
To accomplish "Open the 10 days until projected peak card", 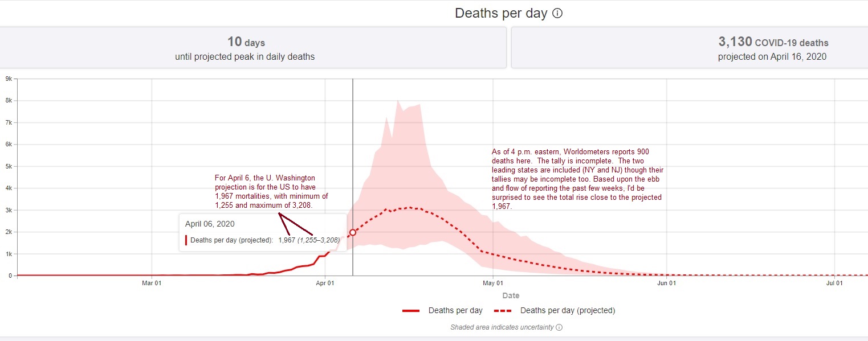I will coord(246,48).
